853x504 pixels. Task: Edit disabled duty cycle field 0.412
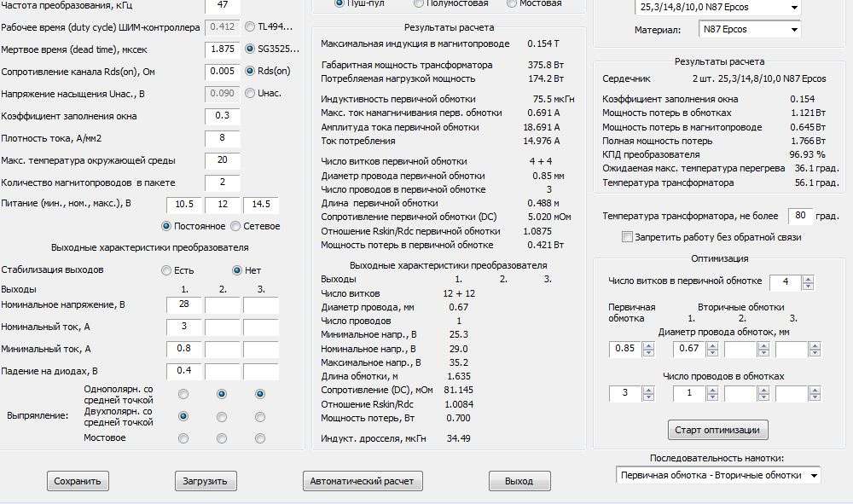223,26
